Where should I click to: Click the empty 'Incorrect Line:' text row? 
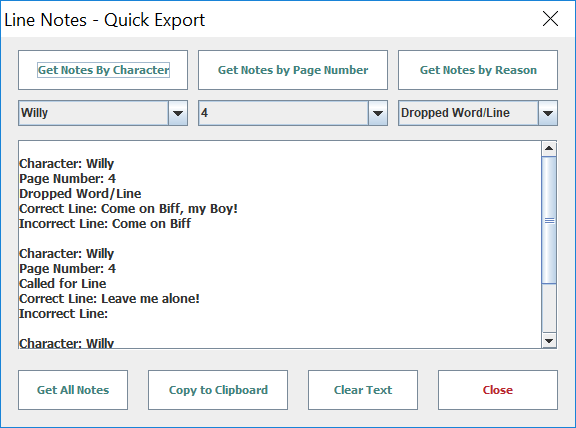point(64,314)
